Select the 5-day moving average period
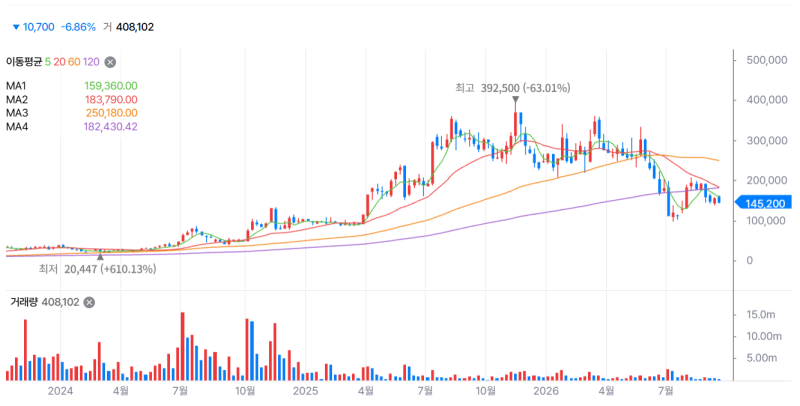Viewport: 800px width, 406px height. pyautogui.click(x=47, y=62)
